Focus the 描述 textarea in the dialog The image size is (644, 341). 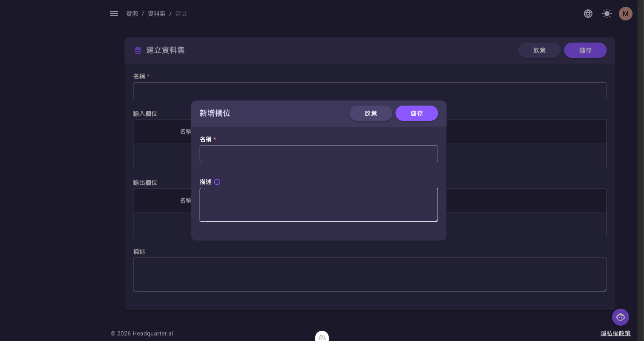(x=319, y=205)
